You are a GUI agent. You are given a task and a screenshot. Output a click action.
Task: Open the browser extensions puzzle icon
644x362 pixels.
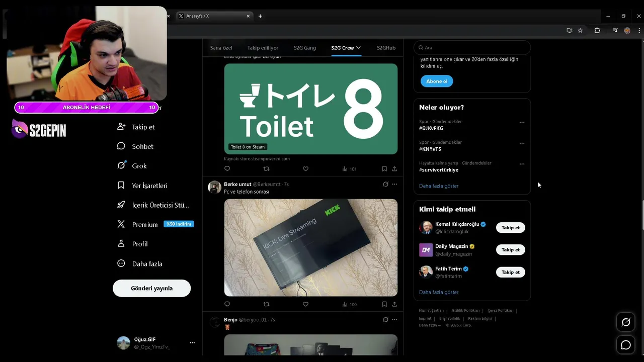(597, 30)
